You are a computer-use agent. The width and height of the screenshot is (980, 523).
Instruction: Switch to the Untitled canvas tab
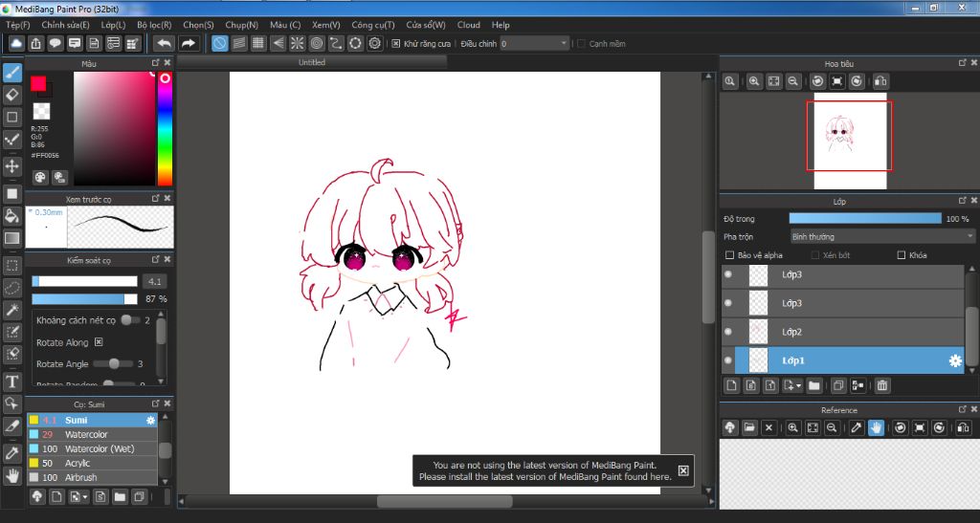pos(312,62)
